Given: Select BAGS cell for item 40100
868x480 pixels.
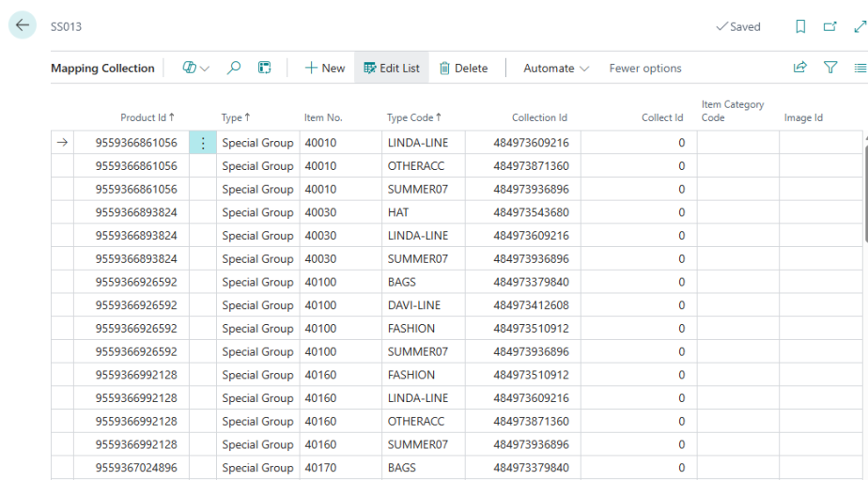Looking at the screenshot, I should pyautogui.click(x=424, y=283).
